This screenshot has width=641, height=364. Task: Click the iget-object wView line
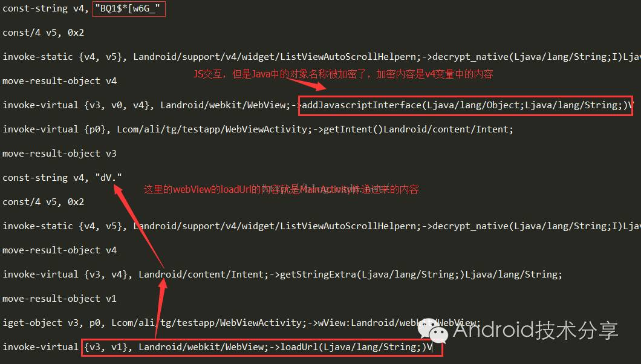pos(241,323)
